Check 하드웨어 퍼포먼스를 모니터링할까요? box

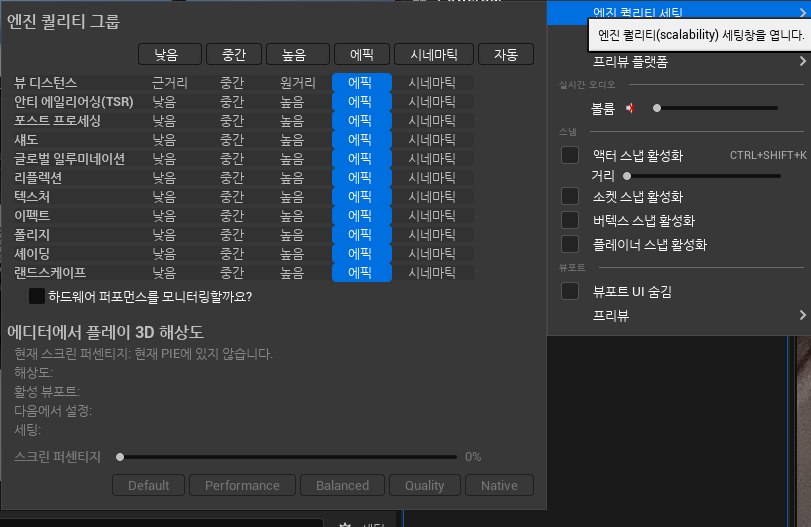click(37, 296)
